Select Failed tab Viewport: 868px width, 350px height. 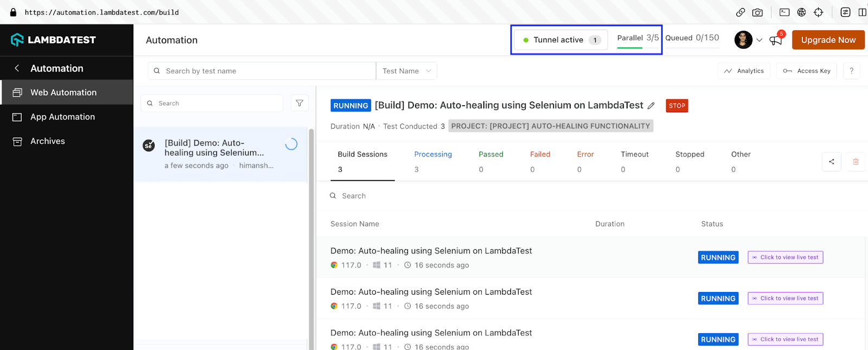coord(540,162)
